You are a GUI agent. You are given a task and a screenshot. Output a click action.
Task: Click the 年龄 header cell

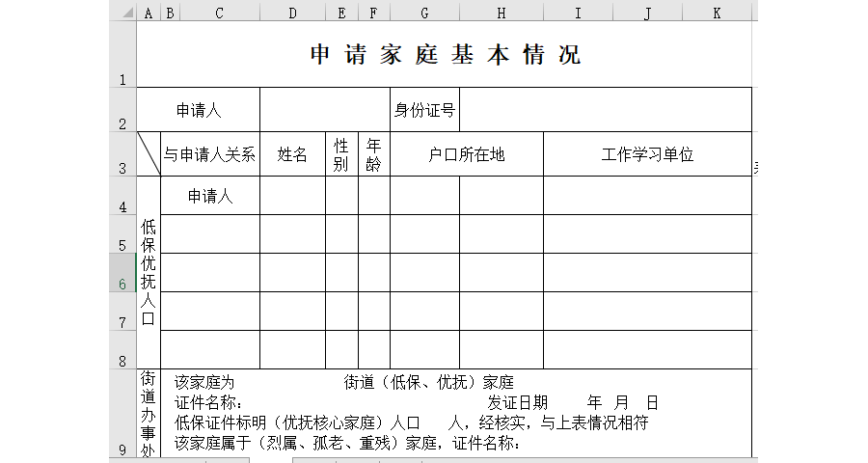point(373,154)
